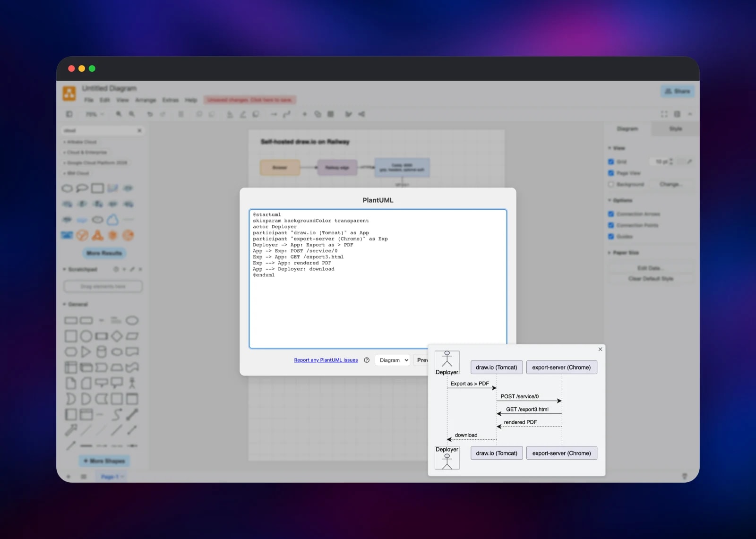
Task: Clear the shape search with the X icon
Action: tap(139, 130)
